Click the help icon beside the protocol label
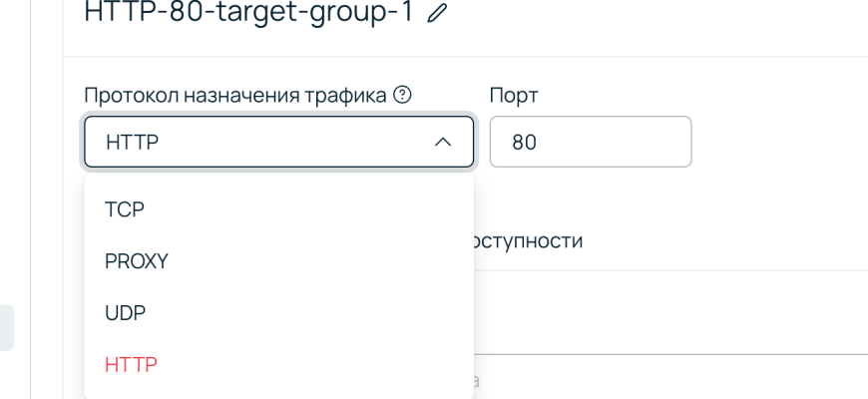This screenshot has height=399, width=868. click(x=402, y=95)
